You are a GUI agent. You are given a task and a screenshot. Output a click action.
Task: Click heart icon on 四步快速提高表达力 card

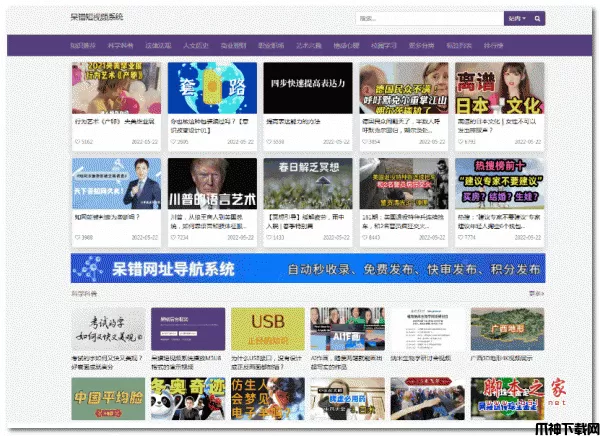(268, 142)
